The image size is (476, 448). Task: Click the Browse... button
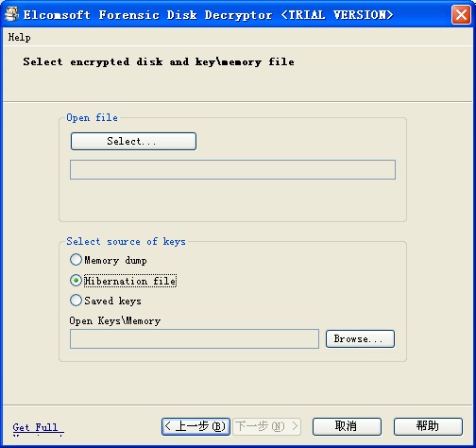pyautogui.click(x=360, y=338)
